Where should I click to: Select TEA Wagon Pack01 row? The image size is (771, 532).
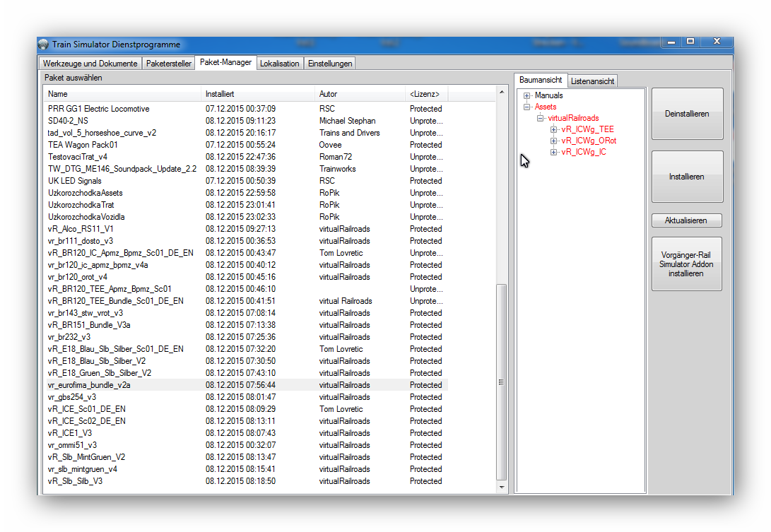tap(246, 145)
